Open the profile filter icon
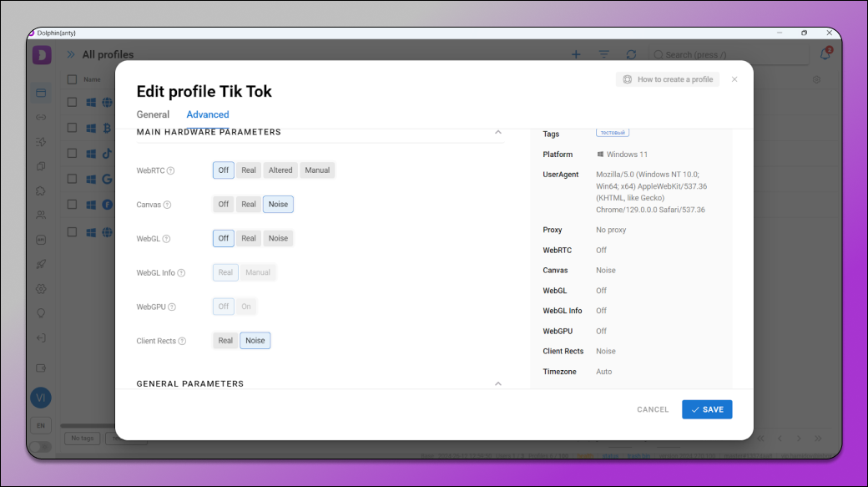Image resolution: width=868 pixels, height=487 pixels. point(603,54)
